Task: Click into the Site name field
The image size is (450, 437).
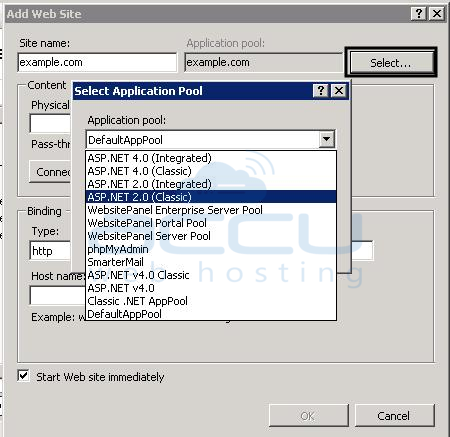Action: (97, 62)
